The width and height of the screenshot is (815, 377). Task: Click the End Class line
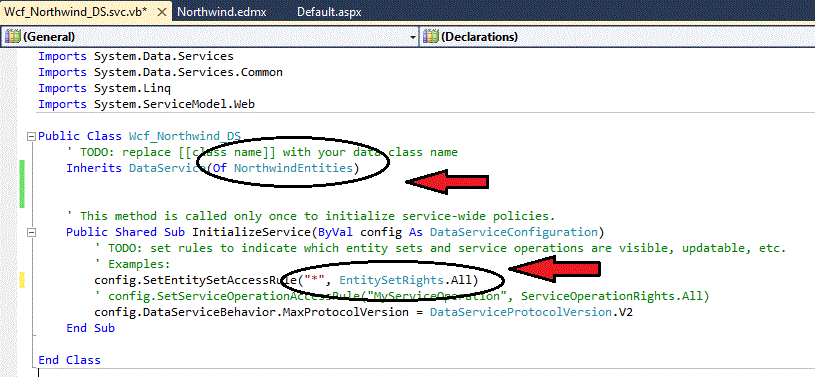(69, 360)
